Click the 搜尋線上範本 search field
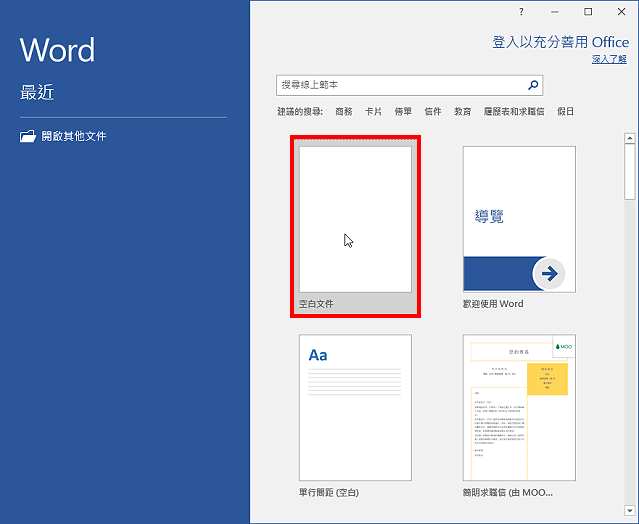This screenshot has height=524, width=639. tap(409, 85)
